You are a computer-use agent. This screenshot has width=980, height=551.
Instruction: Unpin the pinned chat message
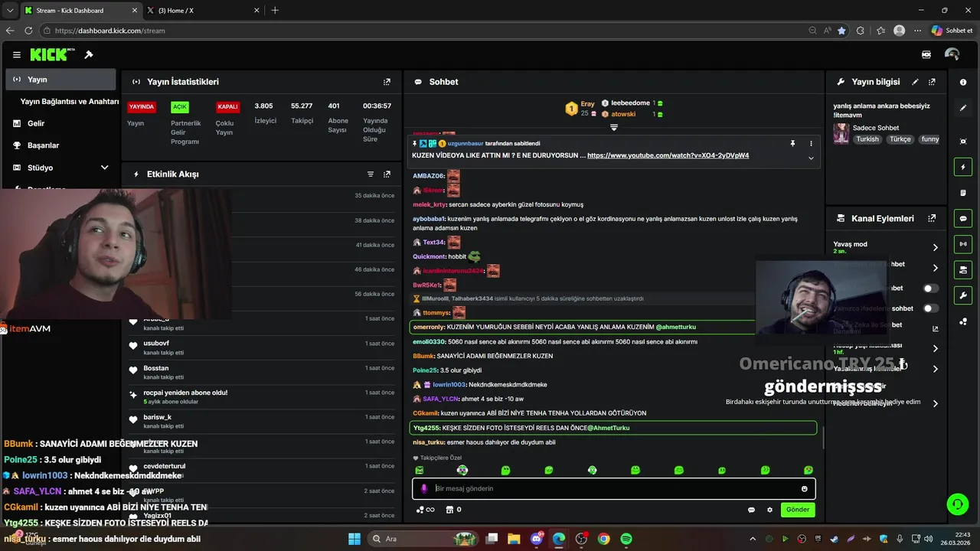click(x=792, y=143)
